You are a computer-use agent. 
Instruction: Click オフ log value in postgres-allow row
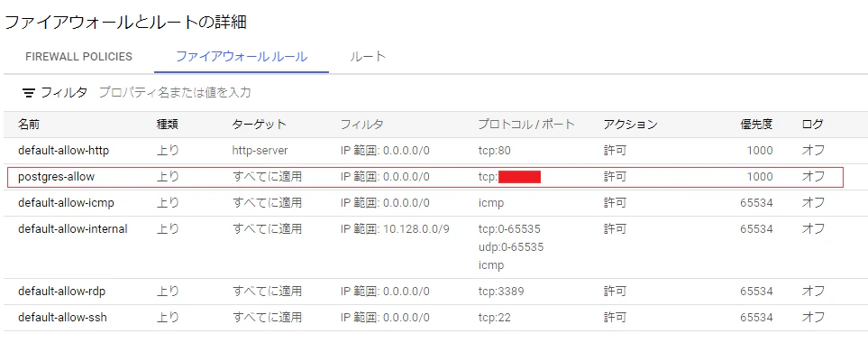coord(813,177)
